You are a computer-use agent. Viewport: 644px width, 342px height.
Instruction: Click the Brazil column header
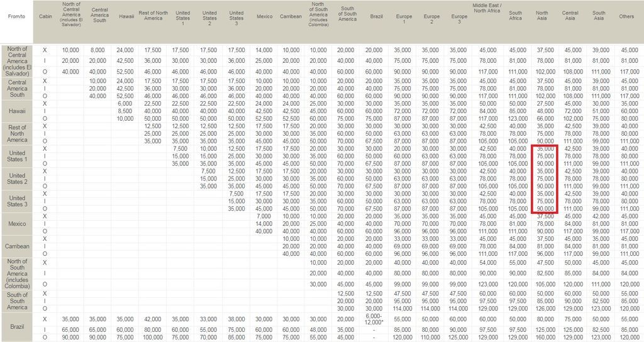(376, 16)
